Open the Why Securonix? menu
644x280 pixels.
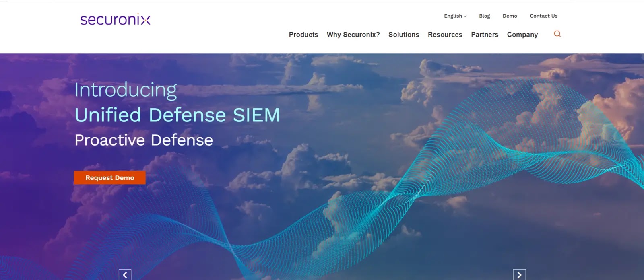[x=353, y=35]
